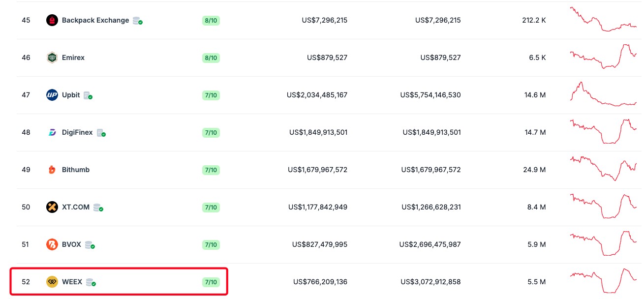Click WEEX 24h volume US$766,209,136
This screenshot has width=644, height=299.
pos(320,282)
